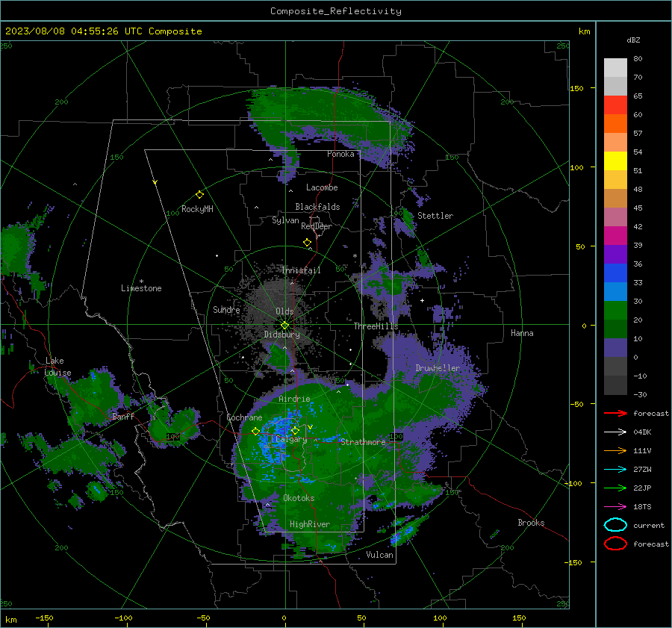
Task: Click the red forecast ellipse legend icon
Action: point(615,544)
